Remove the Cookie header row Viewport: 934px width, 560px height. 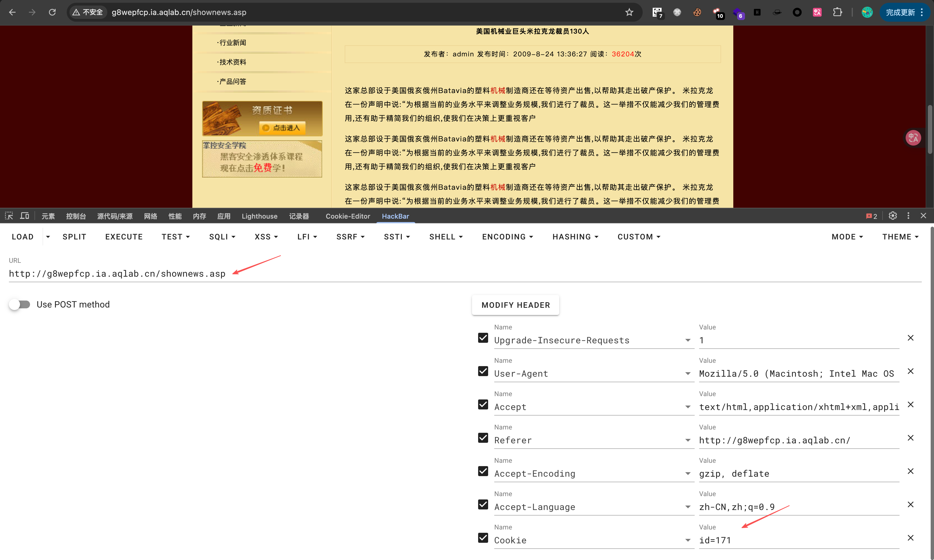(x=910, y=538)
